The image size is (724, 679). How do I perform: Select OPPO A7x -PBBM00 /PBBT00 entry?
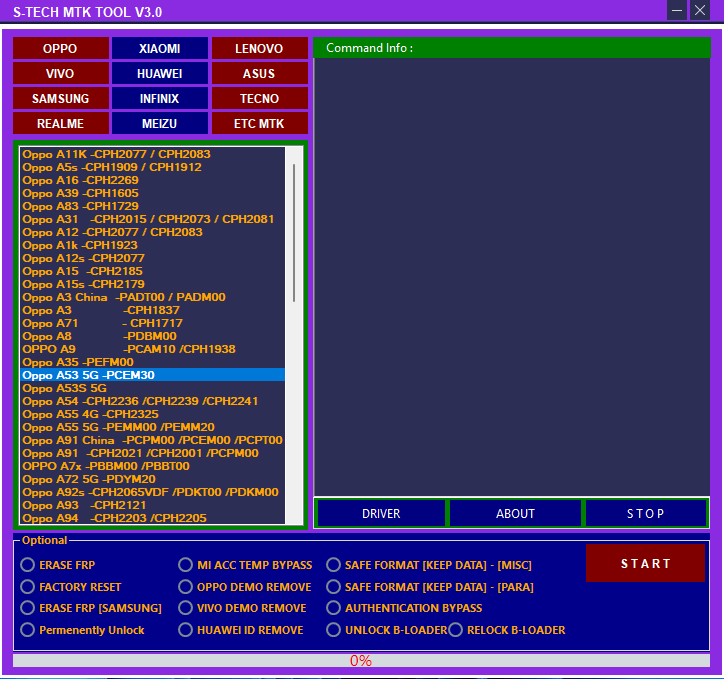coord(152,466)
